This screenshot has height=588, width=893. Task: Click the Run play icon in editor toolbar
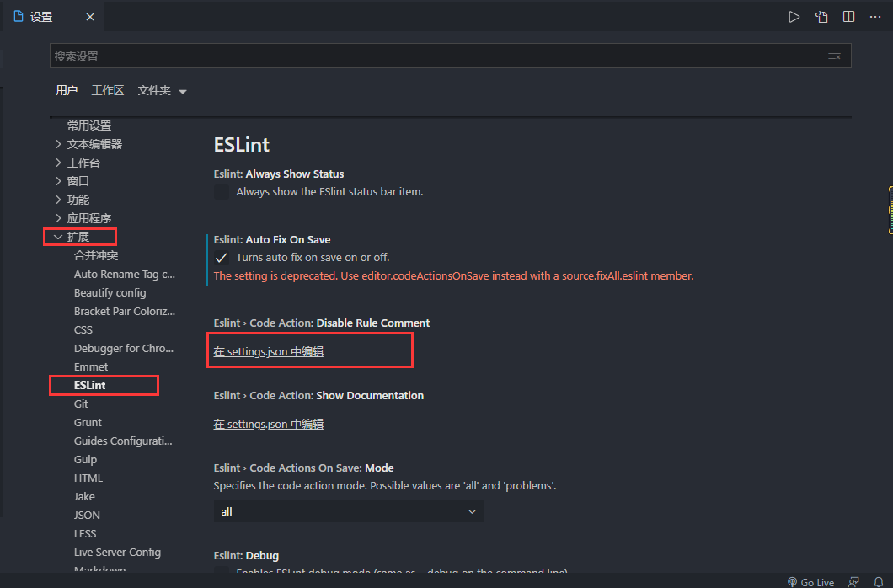pyautogui.click(x=794, y=17)
